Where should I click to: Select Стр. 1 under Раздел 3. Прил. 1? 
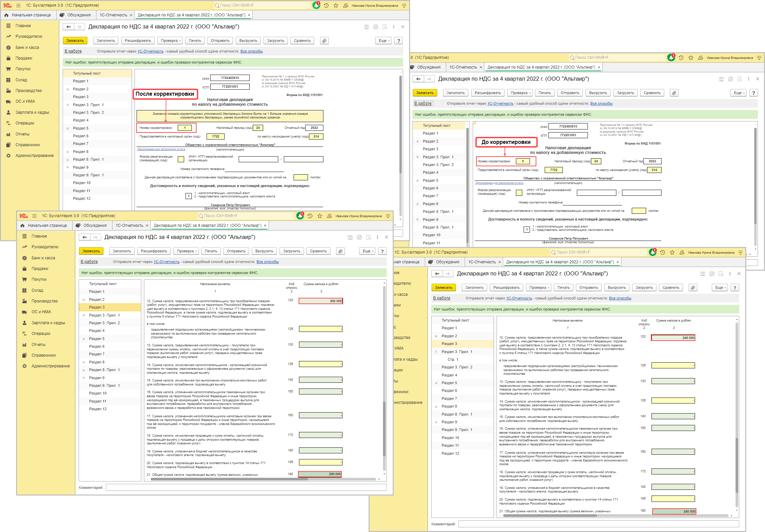[453, 360]
